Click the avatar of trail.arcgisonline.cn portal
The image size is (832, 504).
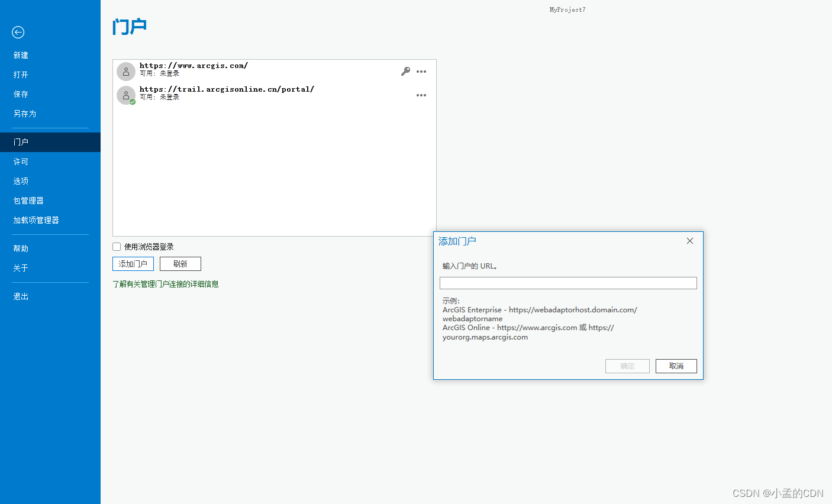pyautogui.click(x=126, y=95)
